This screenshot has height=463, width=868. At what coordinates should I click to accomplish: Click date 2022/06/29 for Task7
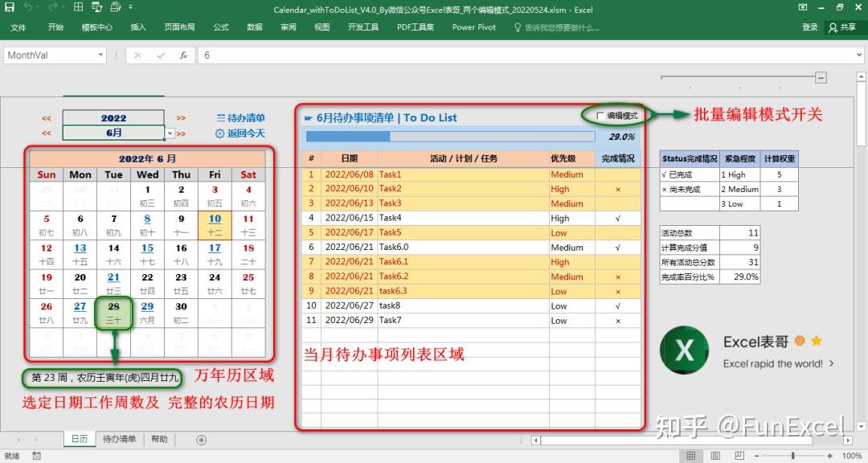(x=350, y=320)
